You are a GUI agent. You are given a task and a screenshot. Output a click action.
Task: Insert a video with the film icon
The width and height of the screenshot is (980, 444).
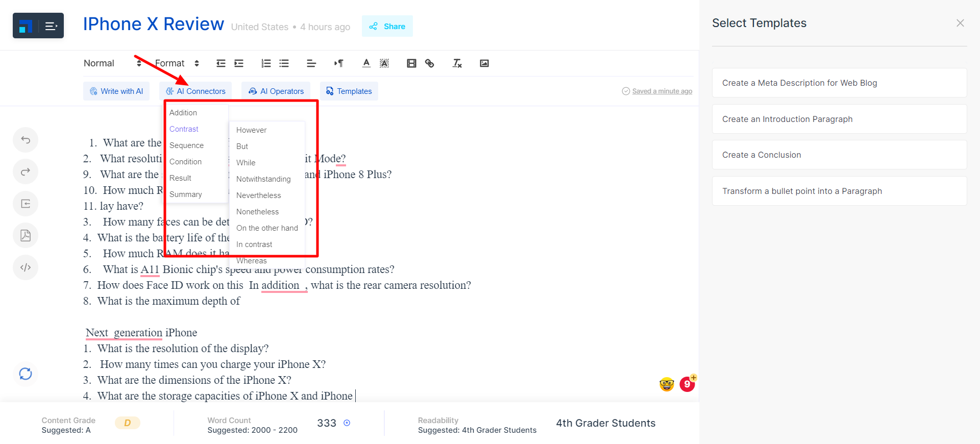point(411,63)
